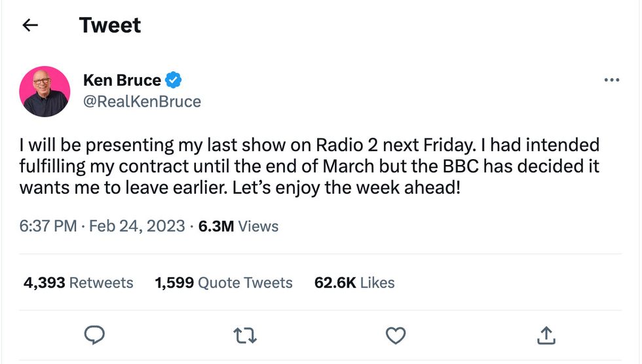Open the Ken Bruce display name link

122,81
